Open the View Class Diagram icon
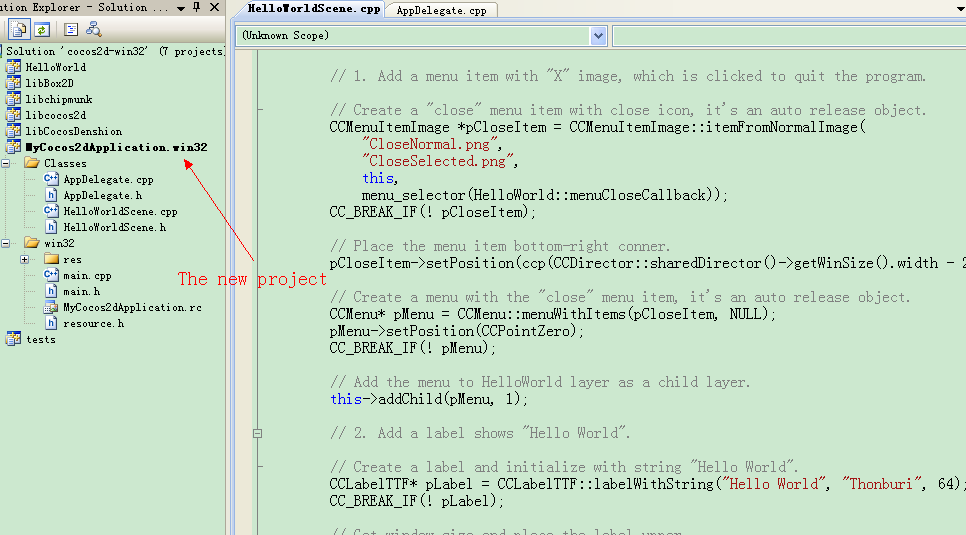This screenshot has width=966, height=535. point(94,29)
